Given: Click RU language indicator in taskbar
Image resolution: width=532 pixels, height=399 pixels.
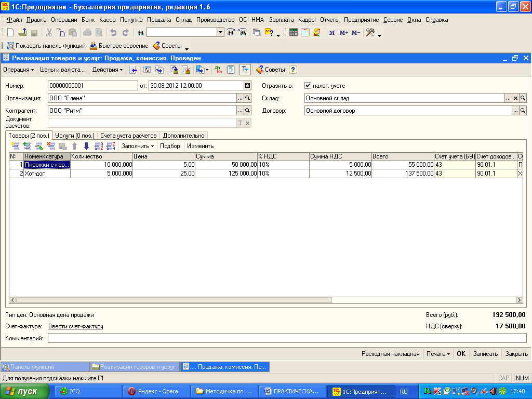Looking at the screenshot, I should [x=404, y=392].
